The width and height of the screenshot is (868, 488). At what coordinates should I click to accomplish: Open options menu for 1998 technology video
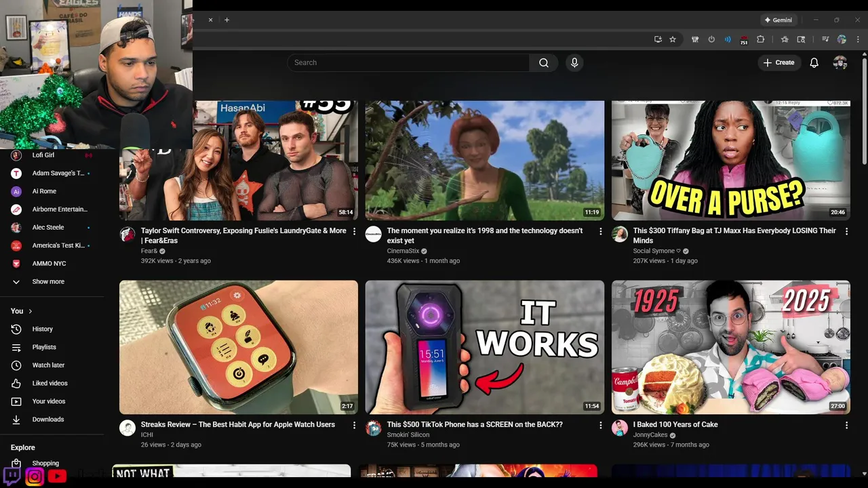click(600, 231)
